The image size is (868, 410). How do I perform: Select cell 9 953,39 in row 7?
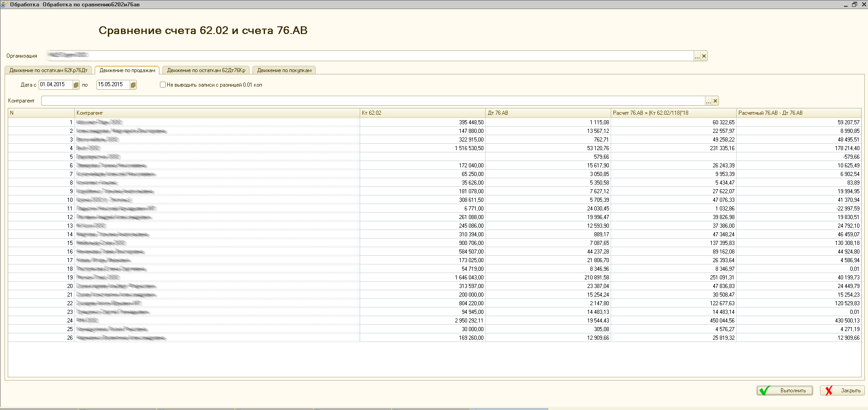coord(674,174)
